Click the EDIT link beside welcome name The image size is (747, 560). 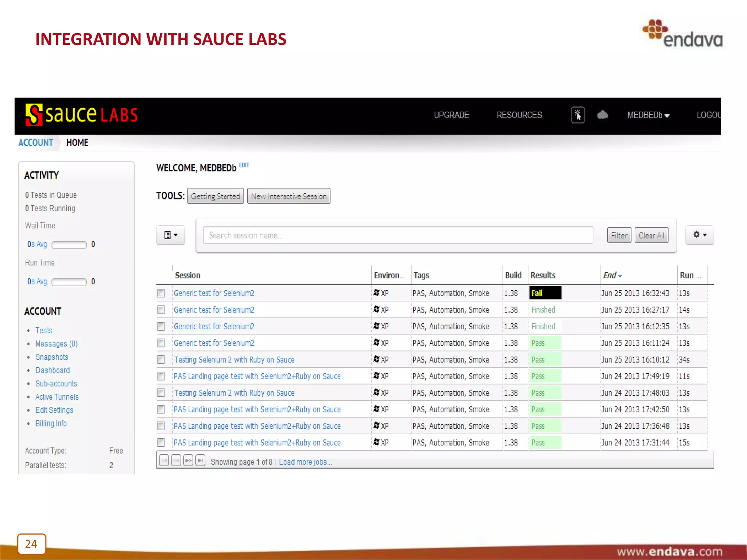coord(244,165)
